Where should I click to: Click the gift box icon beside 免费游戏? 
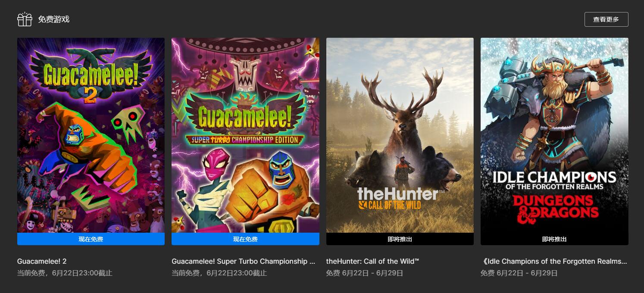coord(25,19)
